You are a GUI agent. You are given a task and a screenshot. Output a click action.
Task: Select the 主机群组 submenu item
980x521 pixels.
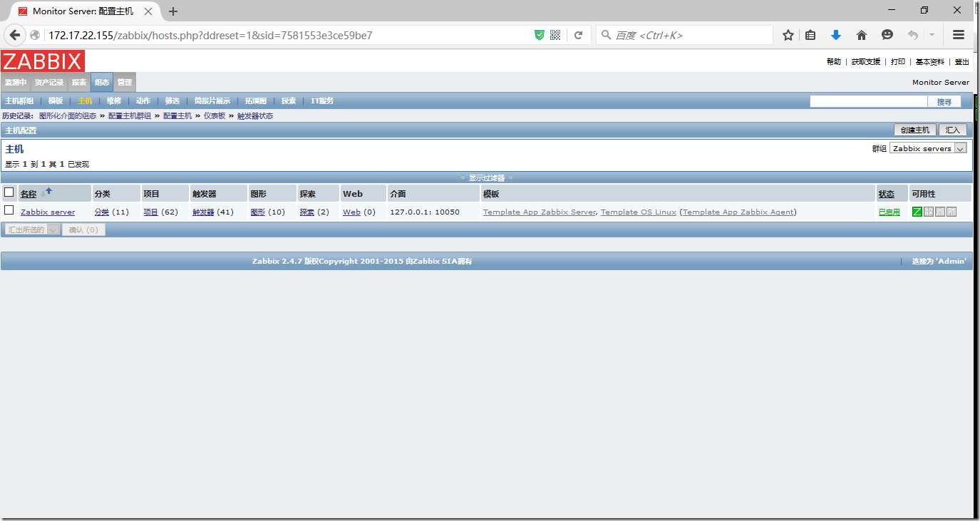(x=19, y=101)
